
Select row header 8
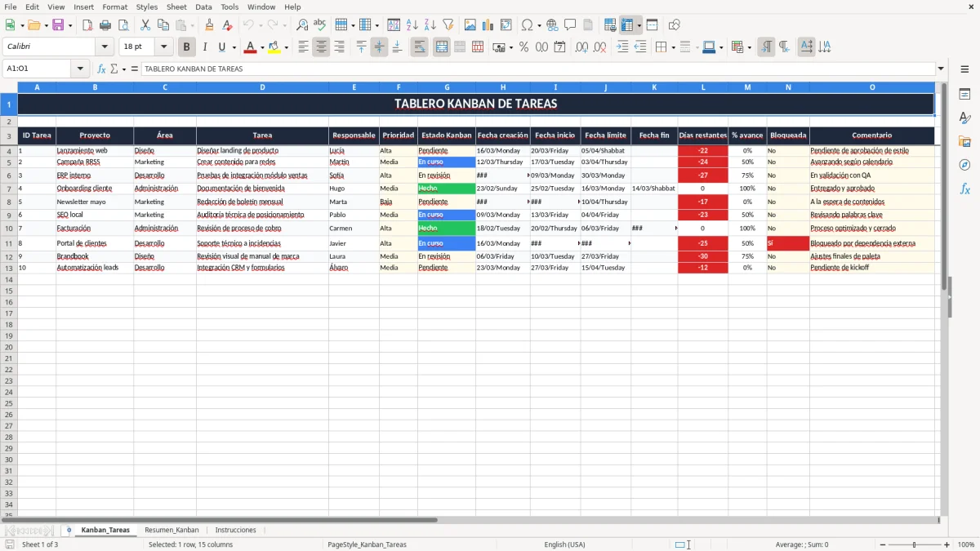coord(9,202)
